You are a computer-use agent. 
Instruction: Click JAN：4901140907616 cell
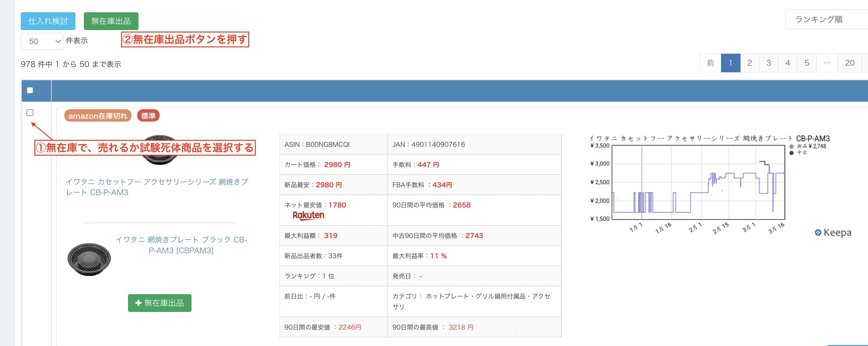tap(474, 144)
